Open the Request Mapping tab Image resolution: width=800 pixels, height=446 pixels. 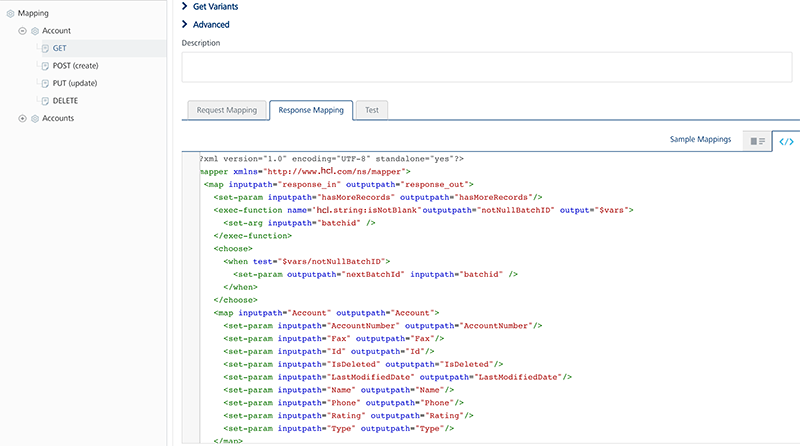click(225, 110)
